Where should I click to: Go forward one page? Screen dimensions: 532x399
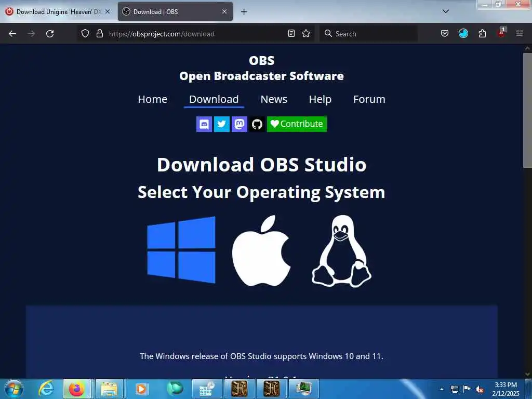tap(31, 34)
